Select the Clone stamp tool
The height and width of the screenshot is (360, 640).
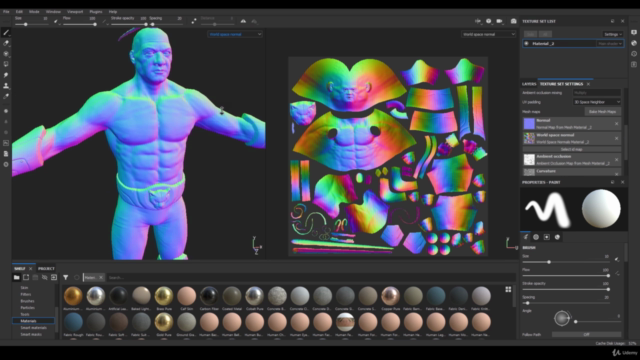click(x=6, y=86)
